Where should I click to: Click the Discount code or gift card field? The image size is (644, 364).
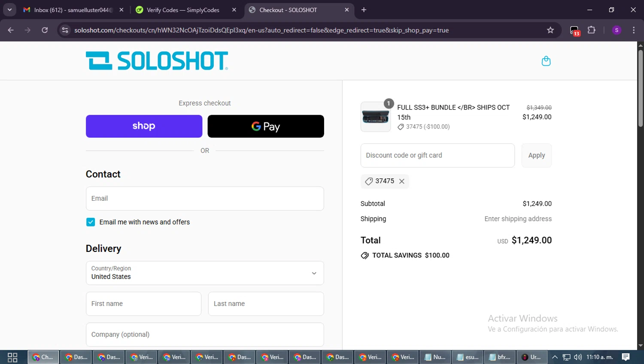437,156
